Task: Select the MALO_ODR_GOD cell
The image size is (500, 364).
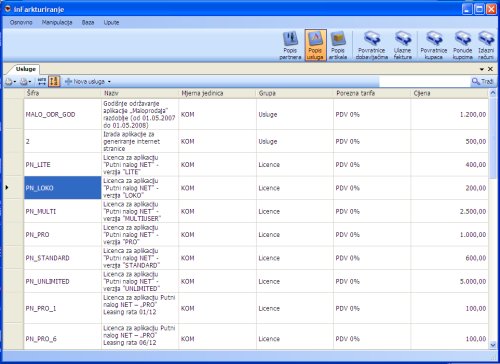Action: pyautogui.click(x=62, y=114)
